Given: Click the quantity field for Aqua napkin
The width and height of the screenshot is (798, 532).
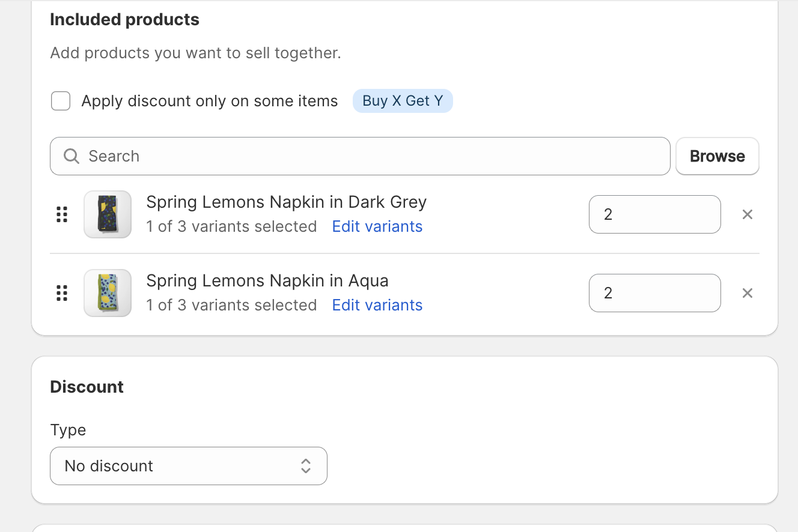Looking at the screenshot, I should click(654, 293).
